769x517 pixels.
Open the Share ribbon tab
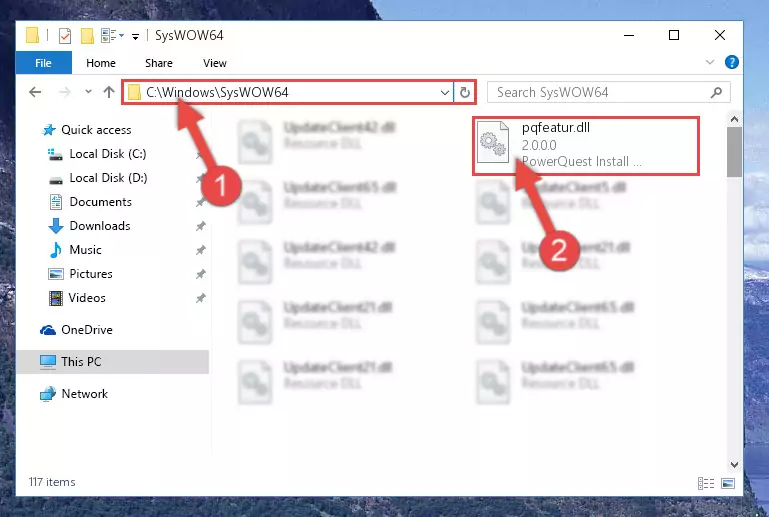[158, 63]
